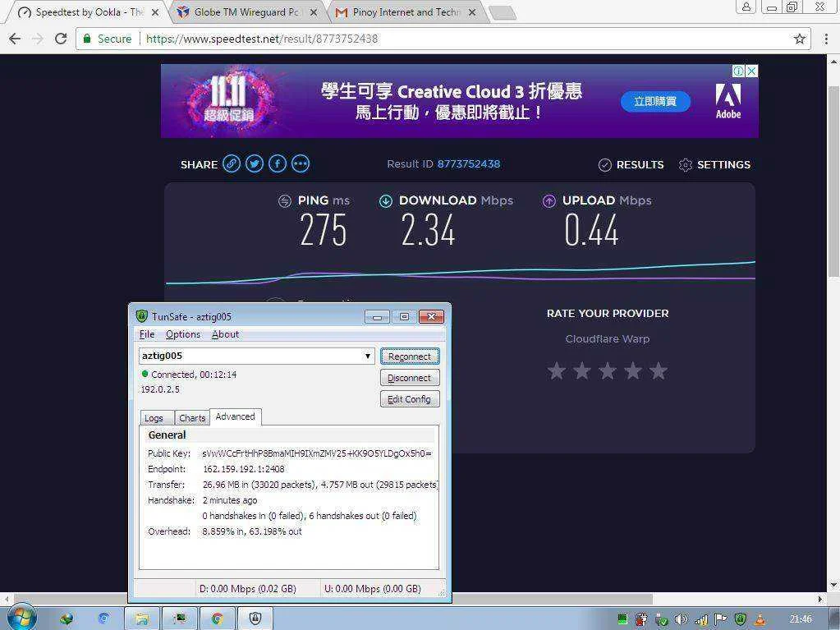Open a new browser tab
Screen dimensions: 840x630
pos(503,13)
